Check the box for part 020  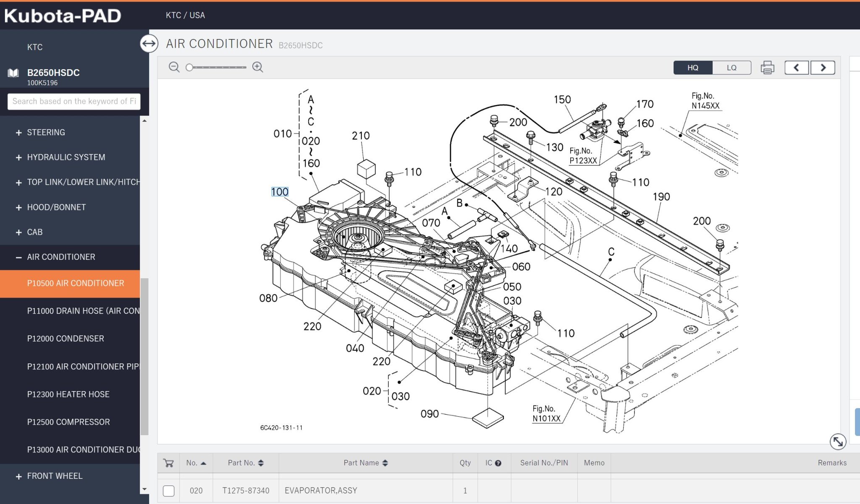pos(168,491)
